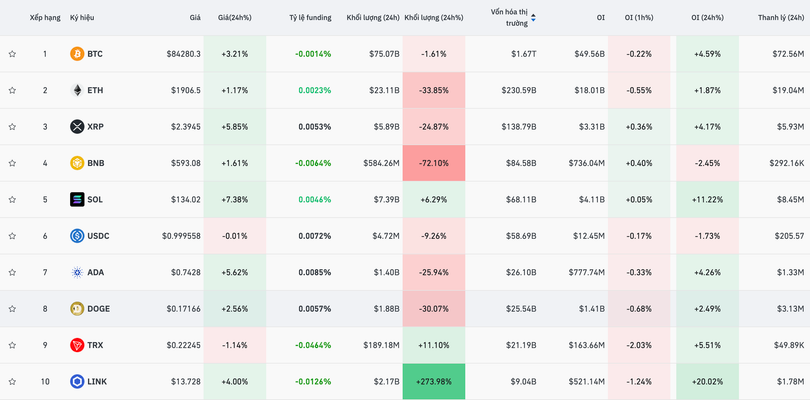810x400 pixels.
Task: Click the Solana (SOL) coin icon
Action: (x=77, y=200)
